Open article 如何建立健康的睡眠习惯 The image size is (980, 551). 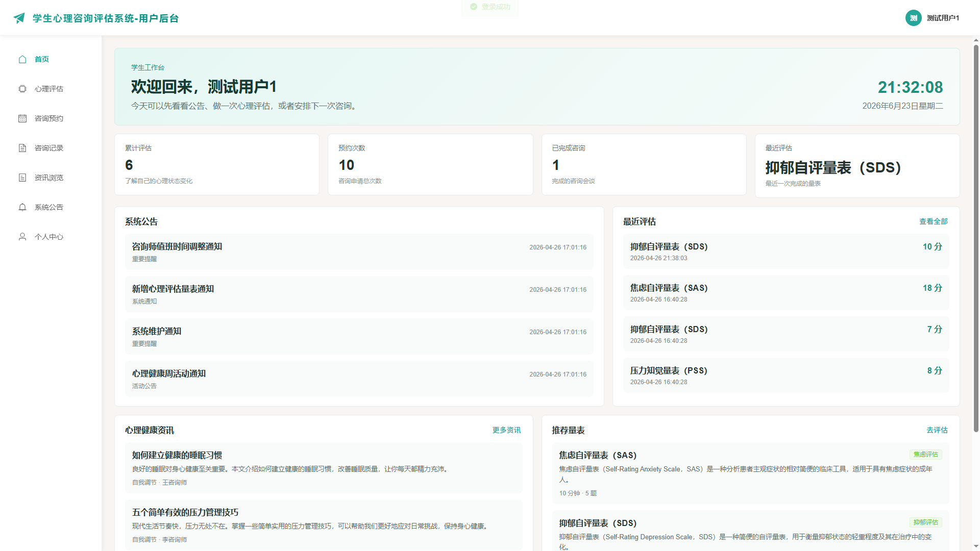tap(324, 468)
